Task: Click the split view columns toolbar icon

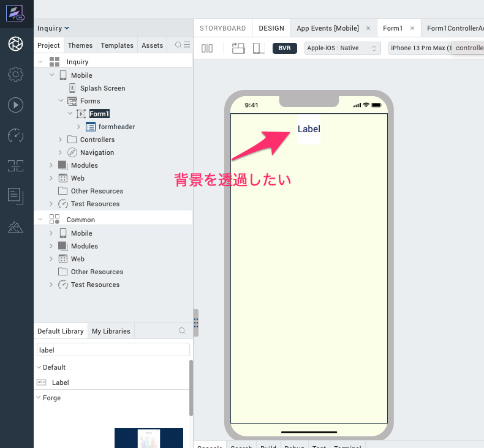Action: pyautogui.click(x=207, y=48)
